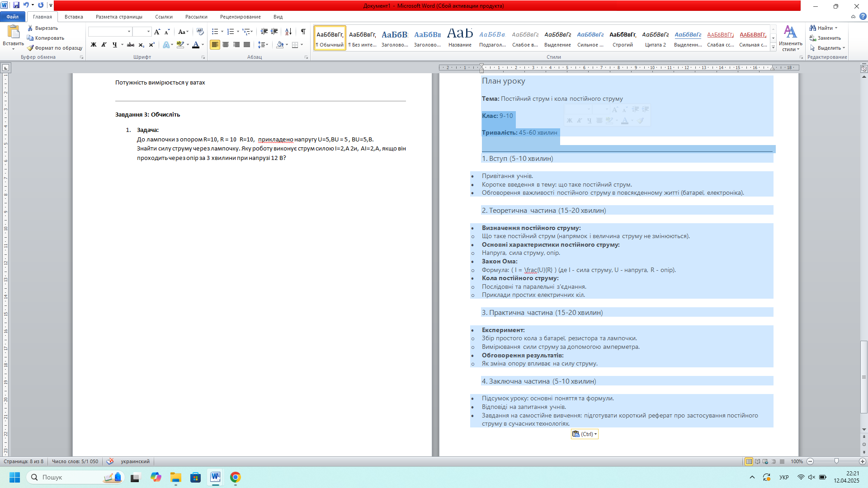Switch to the Вставка tab
This screenshot has width=868, height=488.
click(x=74, y=17)
